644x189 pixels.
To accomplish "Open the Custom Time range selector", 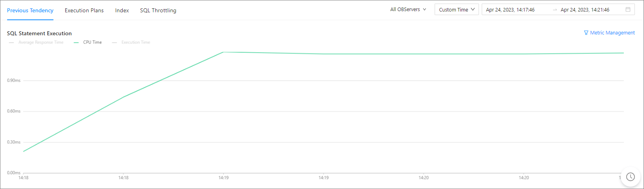I will (456, 10).
